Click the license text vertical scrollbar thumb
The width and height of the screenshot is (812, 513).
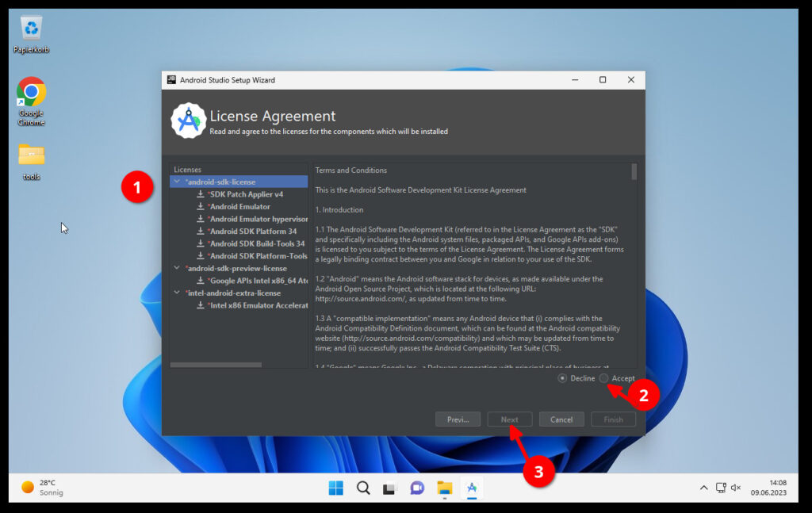[x=634, y=172]
